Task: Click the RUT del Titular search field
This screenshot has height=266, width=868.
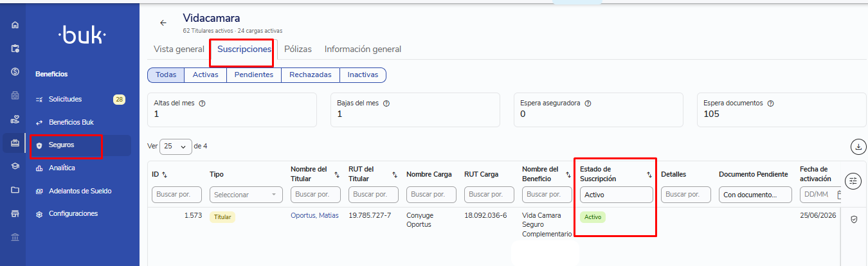Action: 373,195
